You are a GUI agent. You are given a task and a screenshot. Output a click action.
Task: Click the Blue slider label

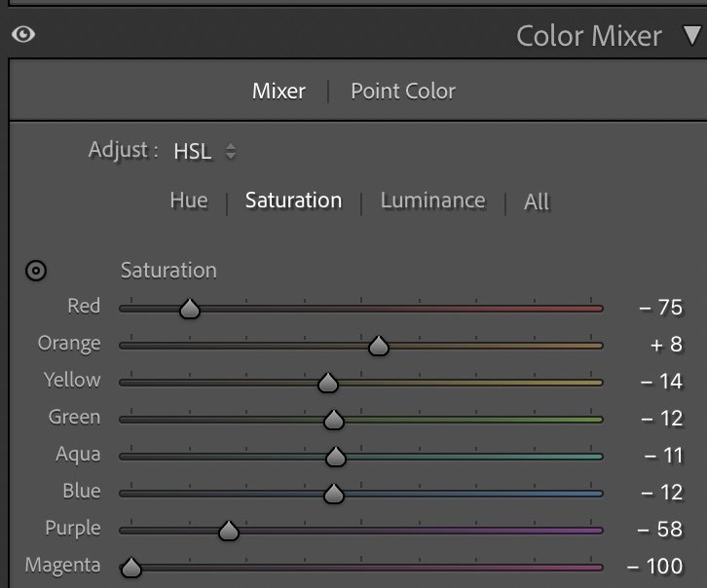[82, 491]
